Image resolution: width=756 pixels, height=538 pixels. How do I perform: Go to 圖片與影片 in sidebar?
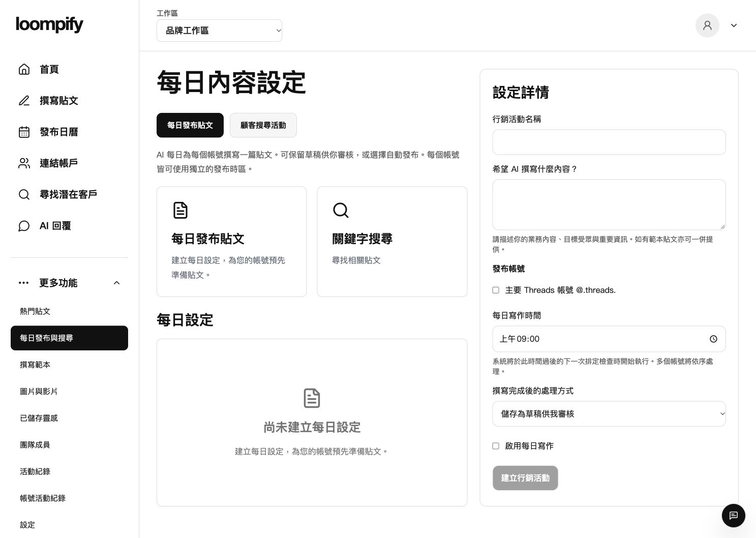point(39,392)
